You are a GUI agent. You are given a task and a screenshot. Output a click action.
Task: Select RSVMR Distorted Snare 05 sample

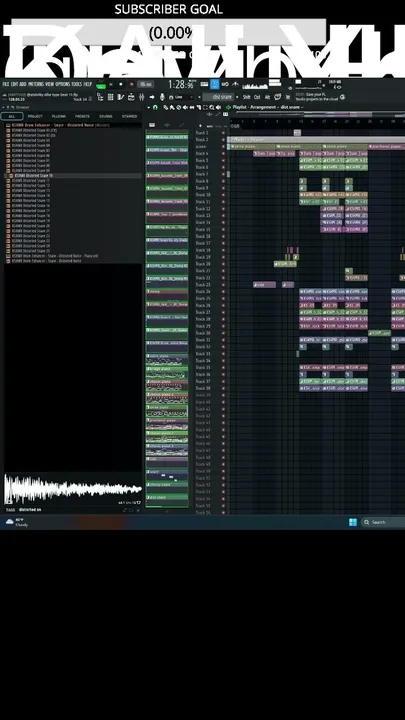31,150
